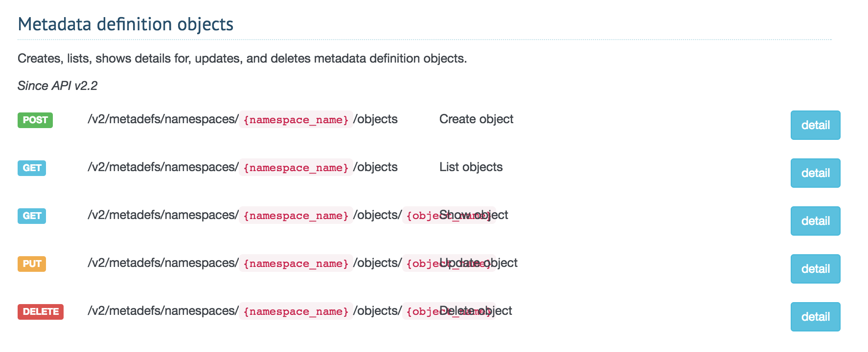The height and width of the screenshot is (352, 868).
Task: Click the 'Create object' description
Action: pos(476,119)
